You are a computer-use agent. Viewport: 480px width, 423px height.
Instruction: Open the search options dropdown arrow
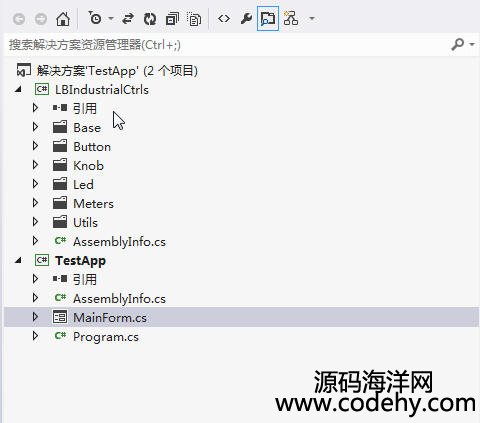pos(472,44)
